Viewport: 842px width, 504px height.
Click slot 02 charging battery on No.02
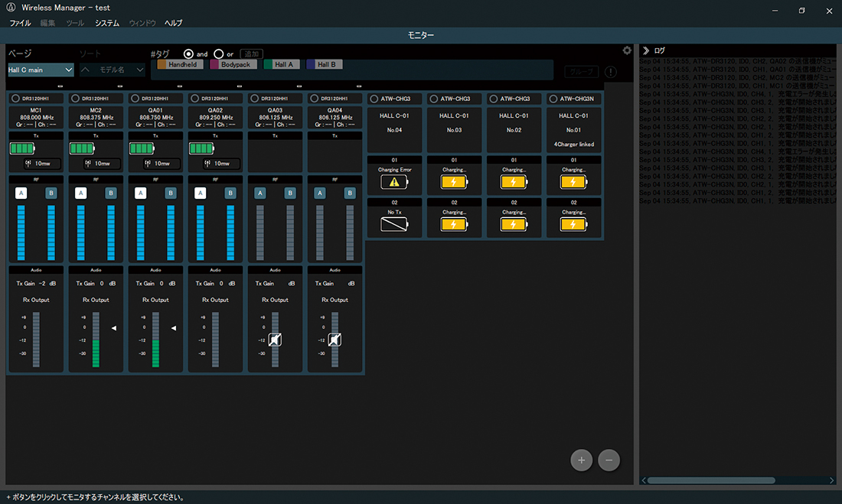coord(514,224)
